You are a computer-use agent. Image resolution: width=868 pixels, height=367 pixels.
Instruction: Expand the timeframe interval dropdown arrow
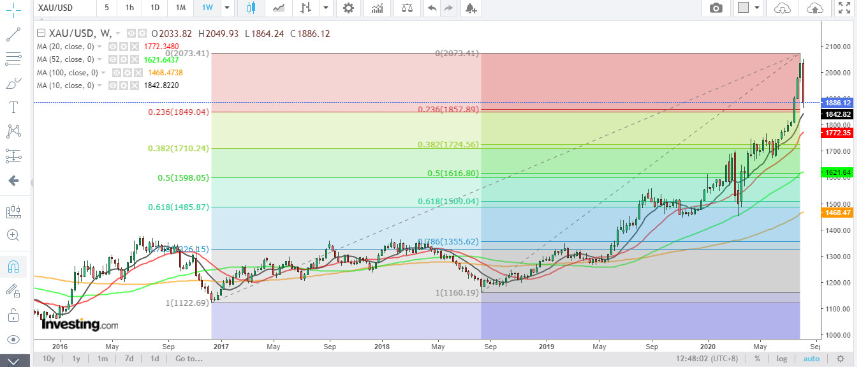(x=226, y=8)
